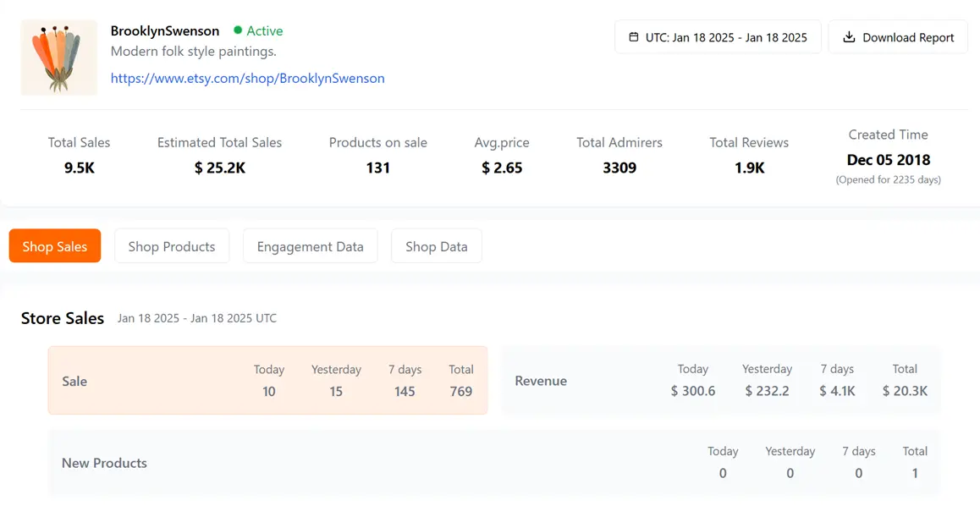Click the shop's feather painting avatar image
Viewport: 980px width, 506px height.
pos(58,57)
